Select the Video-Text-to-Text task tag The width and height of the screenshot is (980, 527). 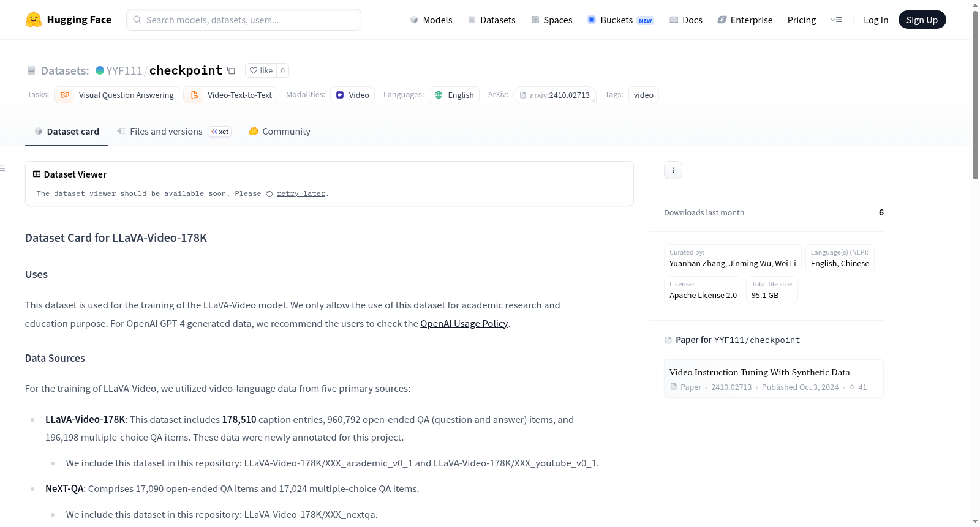[230, 95]
